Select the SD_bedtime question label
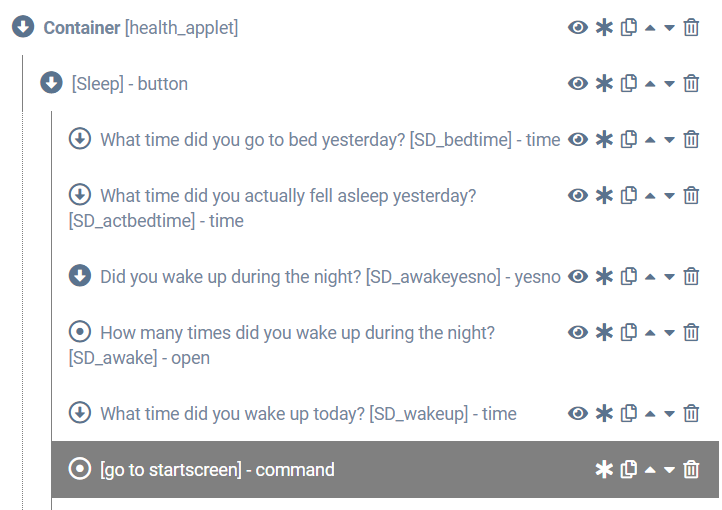Screen dimensions: 722x510 (330, 140)
